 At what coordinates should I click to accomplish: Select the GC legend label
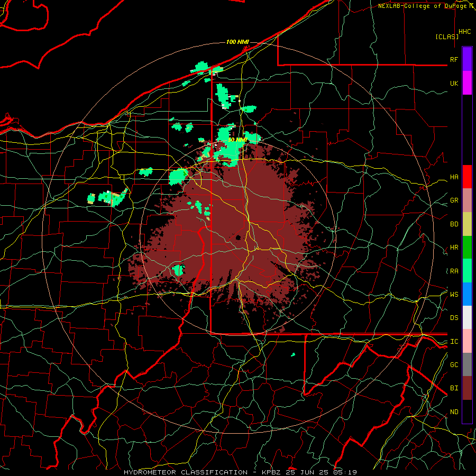[454, 364]
